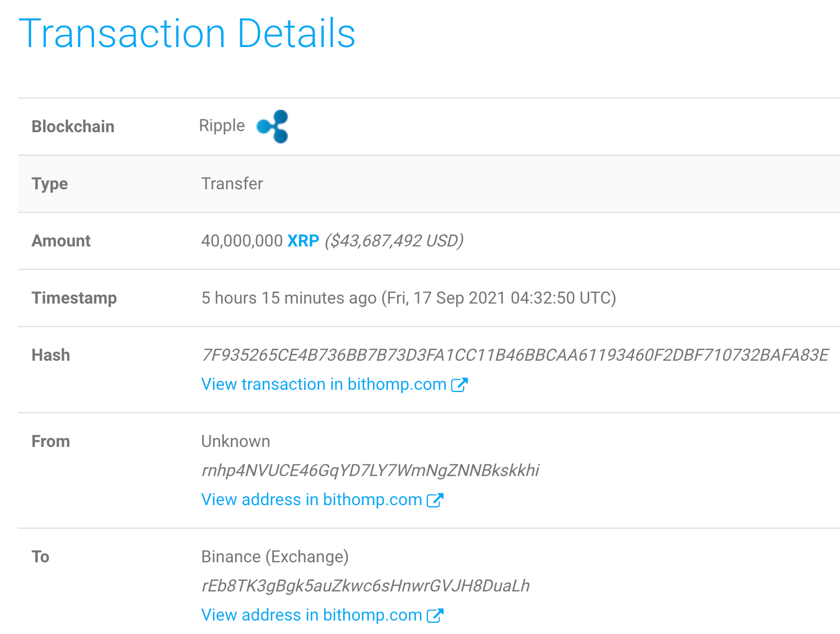The width and height of the screenshot is (840, 634).
Task: Open Binance 'View address in bithomp.com' link
Action: pos(311,615)
